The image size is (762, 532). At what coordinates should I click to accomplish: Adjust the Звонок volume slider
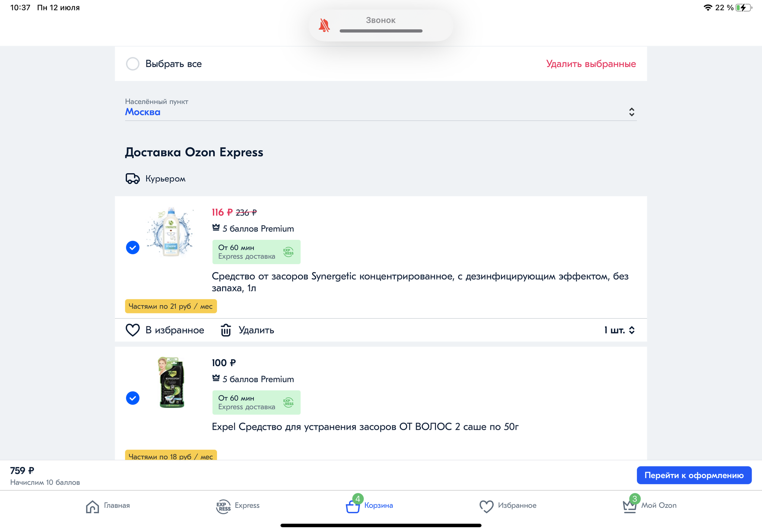381,31
